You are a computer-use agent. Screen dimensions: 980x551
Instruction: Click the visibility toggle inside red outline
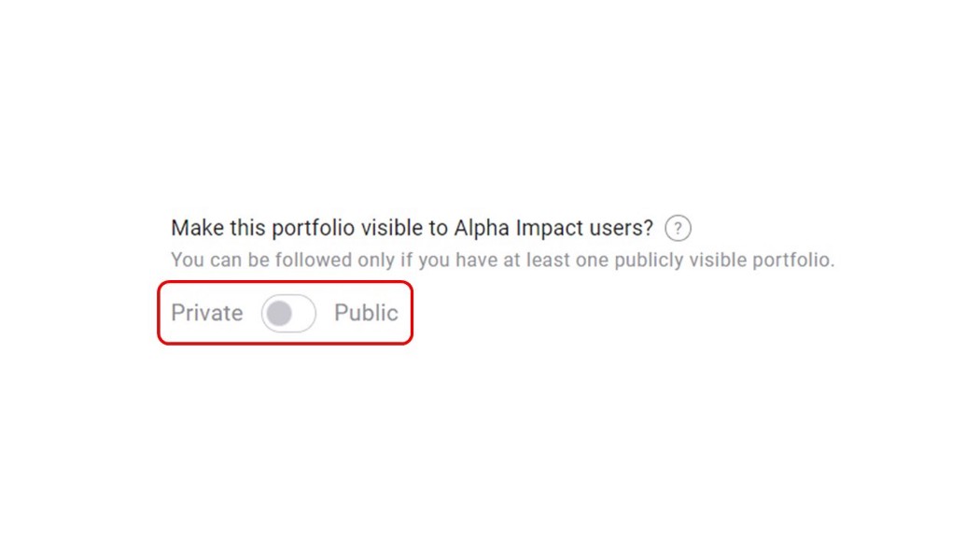coord(288,314)
